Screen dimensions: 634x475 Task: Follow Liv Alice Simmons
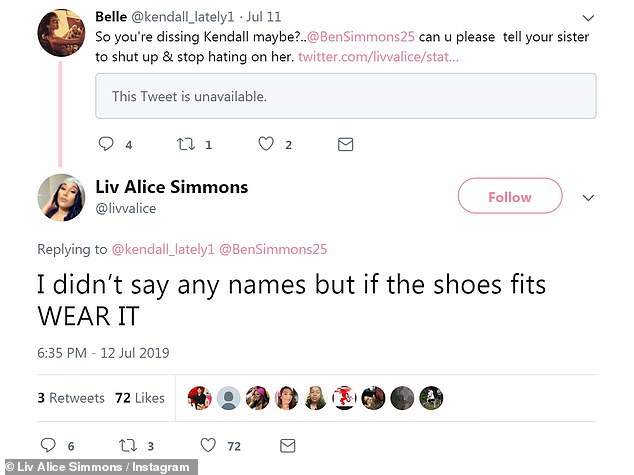tap(509, 197)
